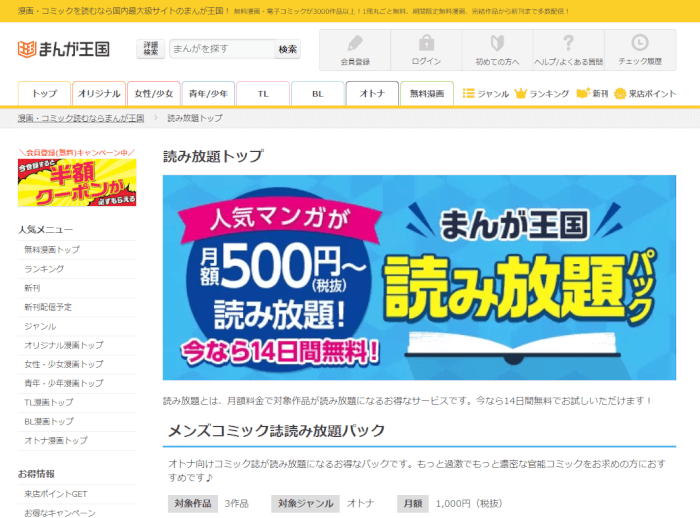Open sidebar ジャンル link
The image size is (700, 518).
click(40, 326)
